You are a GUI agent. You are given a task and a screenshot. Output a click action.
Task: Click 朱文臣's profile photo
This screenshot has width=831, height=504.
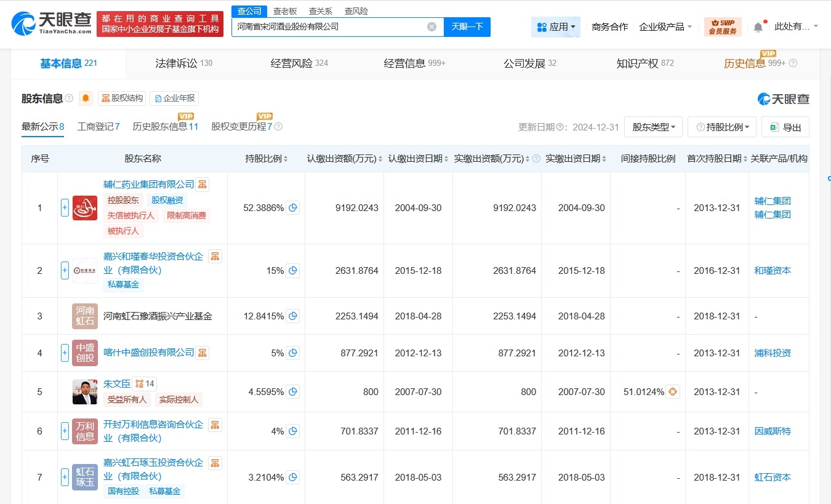(84, 391)
